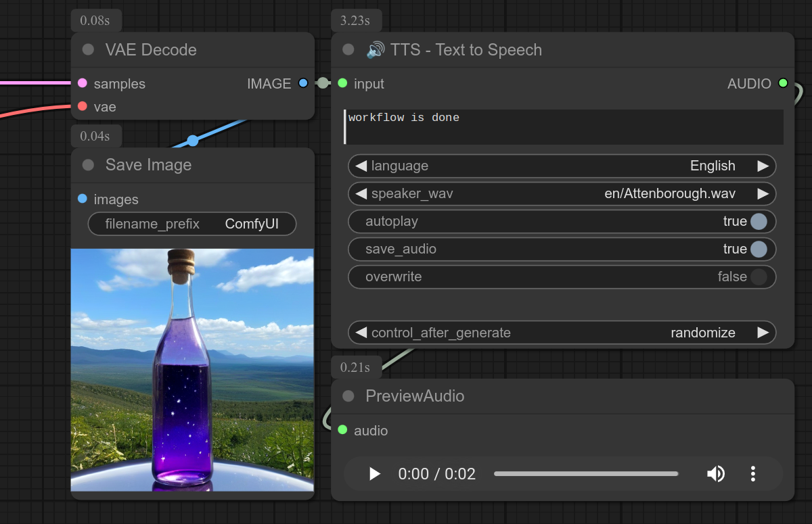This screenshot has width=812, height=524.
Task: Click previous arrow on control_after_generate
Action: (361, 333)
